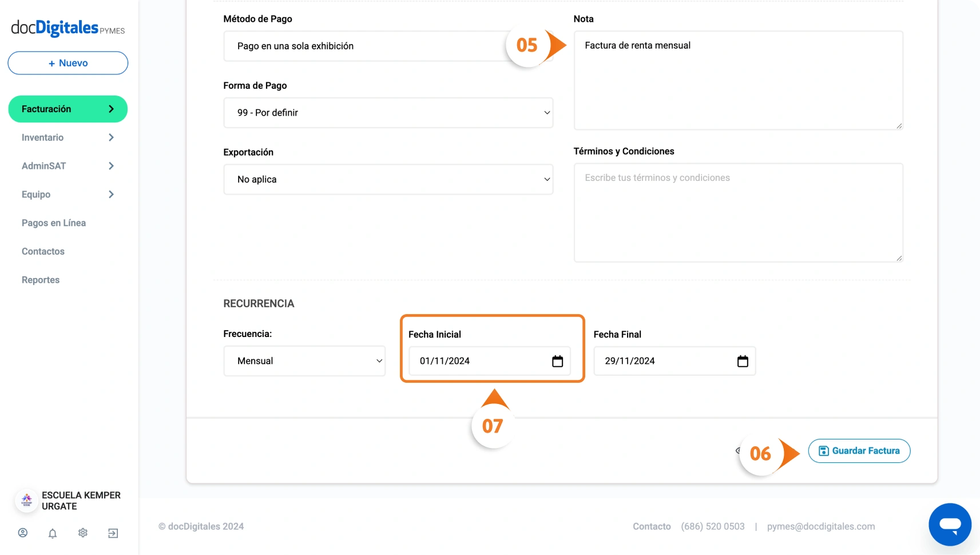The image size is (980, 555).
Task: Open Pagos en Línea menu item
Action: coord(54,223)
